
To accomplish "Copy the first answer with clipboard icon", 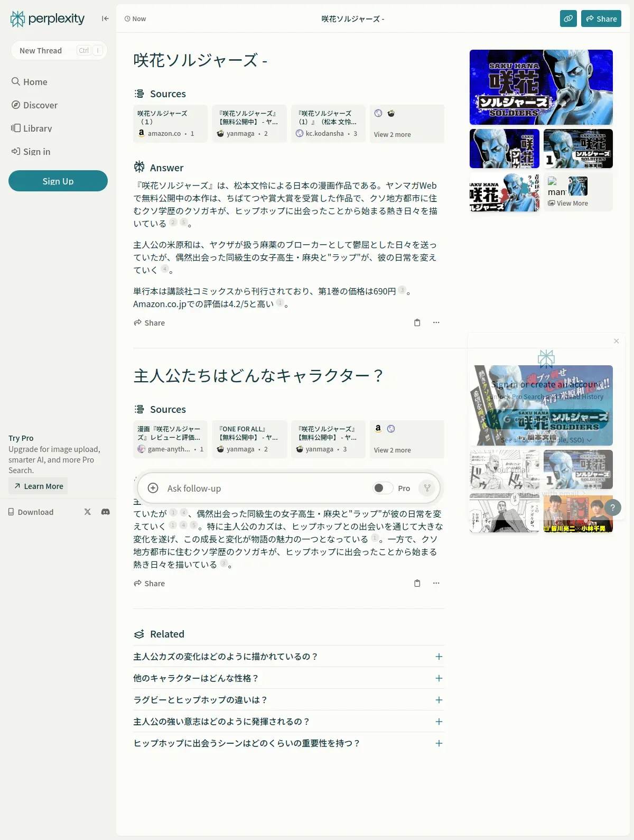I will 417,322.
